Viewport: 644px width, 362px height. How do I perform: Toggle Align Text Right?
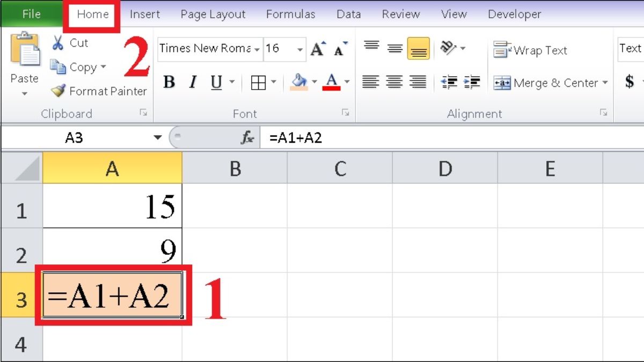pos(418,82)
